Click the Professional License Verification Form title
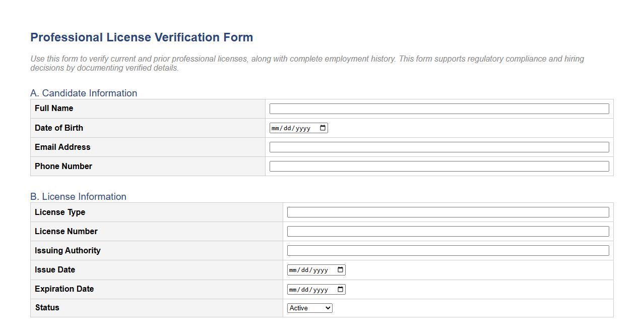Screen dimensions: 644x328 pos(142,37)
